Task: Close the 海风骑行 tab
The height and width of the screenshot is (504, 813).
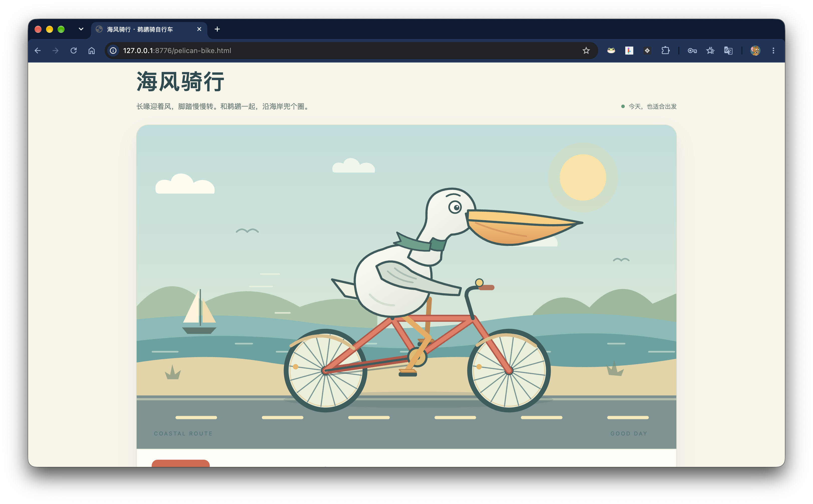Action: click(x=199, y=29)
